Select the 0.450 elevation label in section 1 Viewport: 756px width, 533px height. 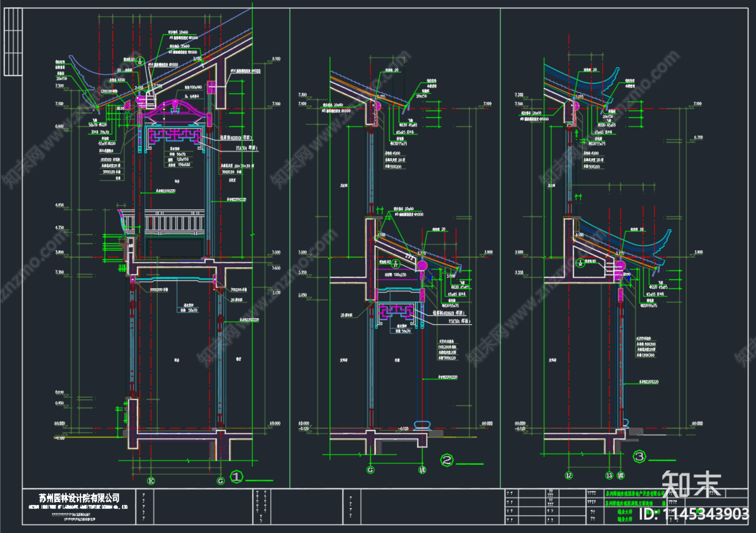(59, 403)
